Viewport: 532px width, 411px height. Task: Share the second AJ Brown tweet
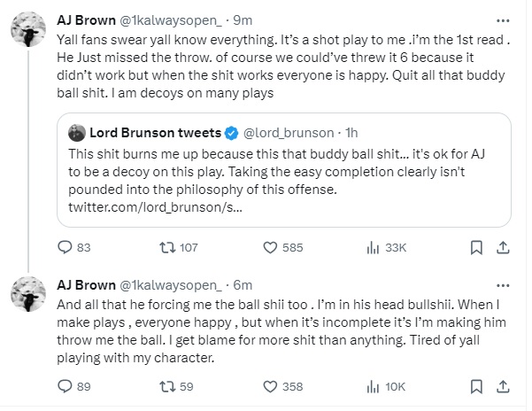(x=505, y=386)
